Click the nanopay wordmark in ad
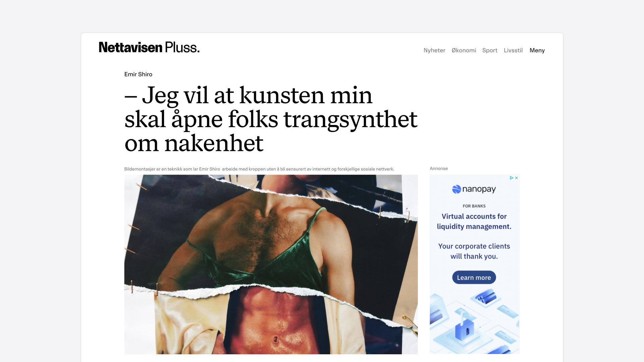Image resolution: width=644 pixels, height=362 pixels. 479,189
